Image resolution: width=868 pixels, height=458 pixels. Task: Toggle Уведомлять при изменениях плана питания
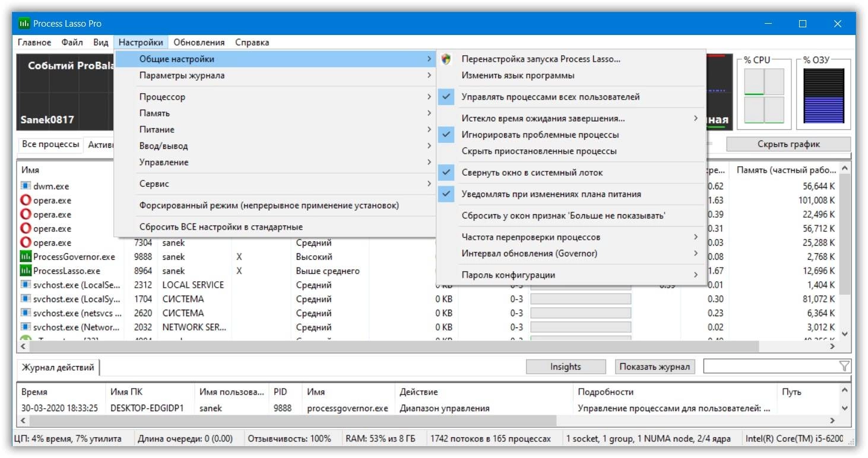[571, 194]
